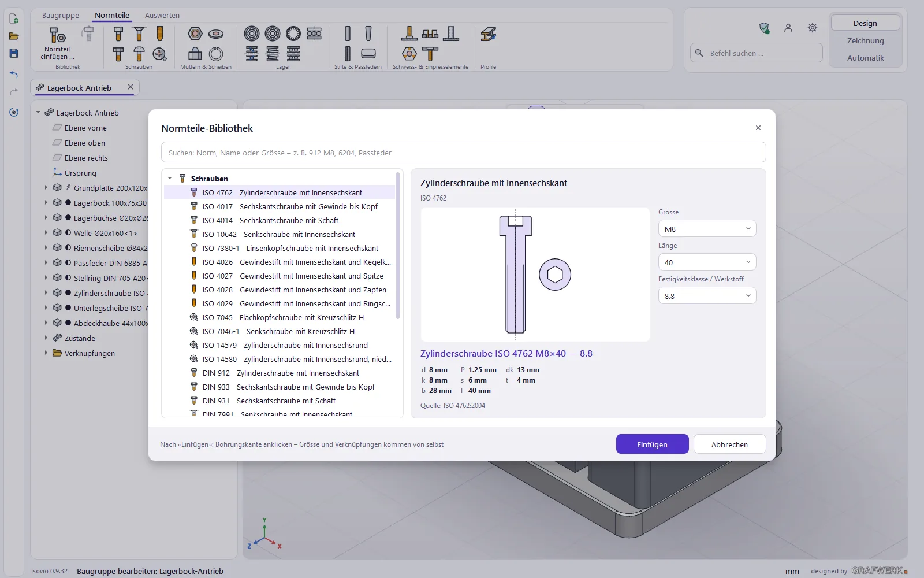Collapse the Lagerbock-Antrieb root node

(x=38, y=113)
